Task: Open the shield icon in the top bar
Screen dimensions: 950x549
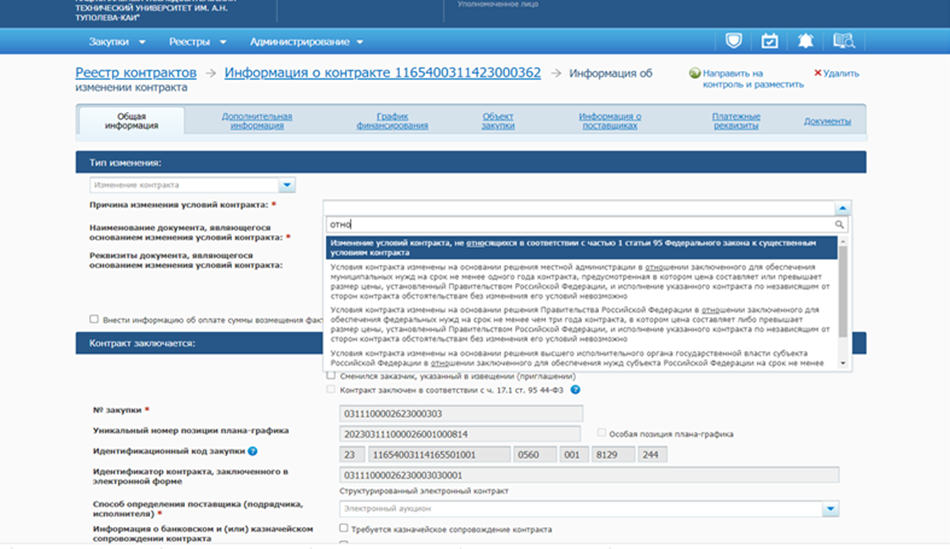Action: click(x=733, y=41)
